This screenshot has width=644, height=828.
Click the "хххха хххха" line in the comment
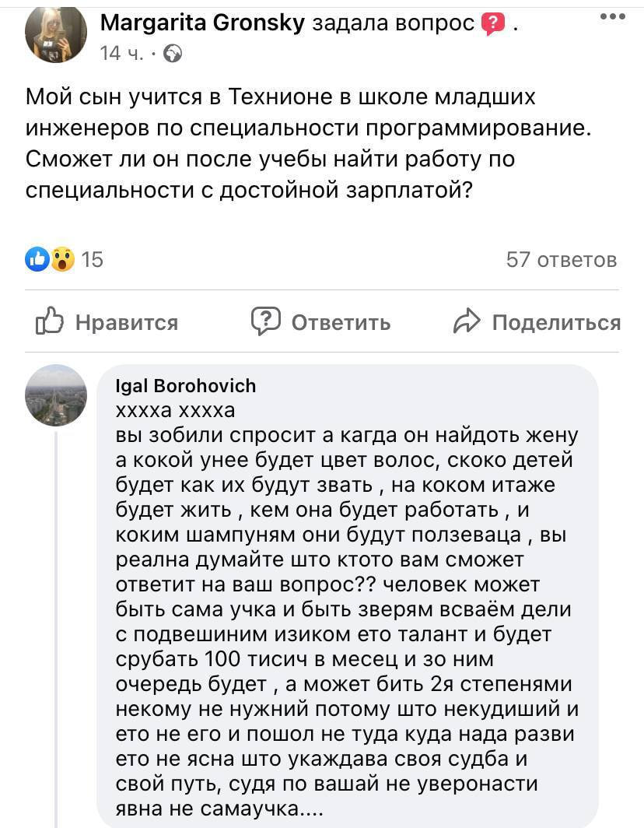174,409
